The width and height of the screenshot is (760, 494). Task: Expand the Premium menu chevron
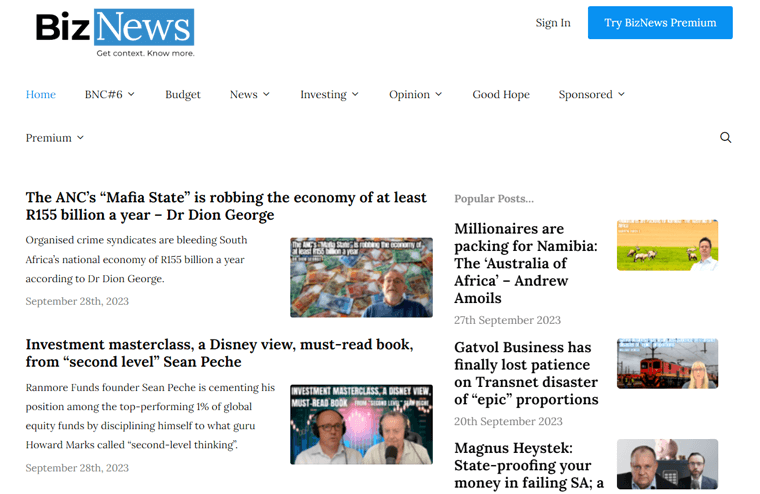80,138
